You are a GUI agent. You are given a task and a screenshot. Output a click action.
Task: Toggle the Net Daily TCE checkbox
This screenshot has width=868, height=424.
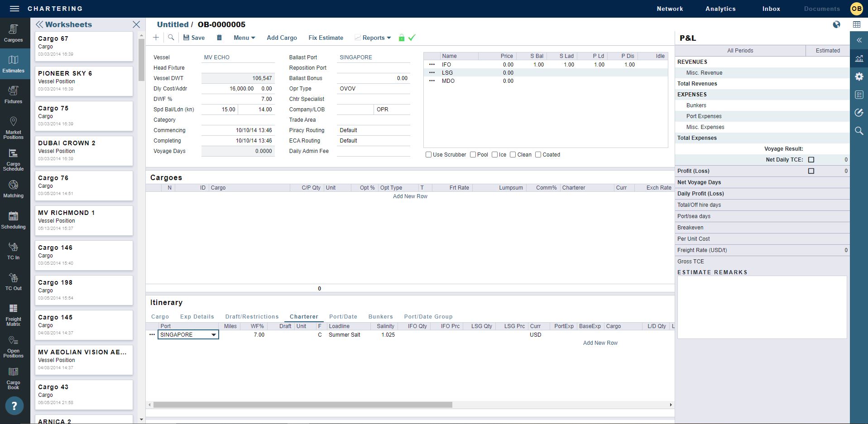pos(811,159)
